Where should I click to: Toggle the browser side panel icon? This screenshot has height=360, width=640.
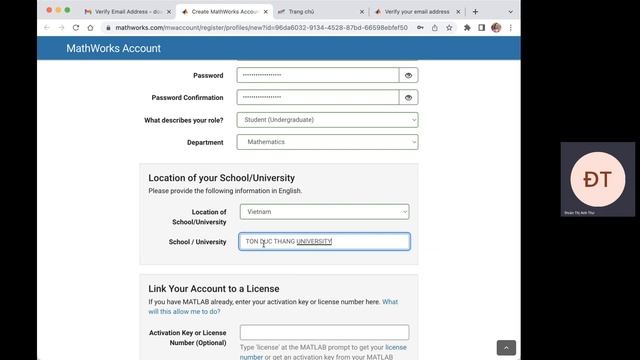click(x=482, y=28)
